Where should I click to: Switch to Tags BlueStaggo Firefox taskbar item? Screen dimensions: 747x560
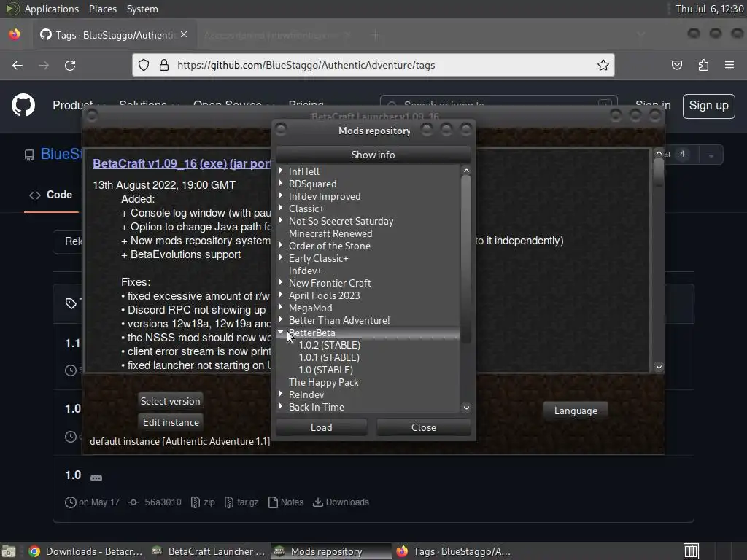tap(452, 551)
